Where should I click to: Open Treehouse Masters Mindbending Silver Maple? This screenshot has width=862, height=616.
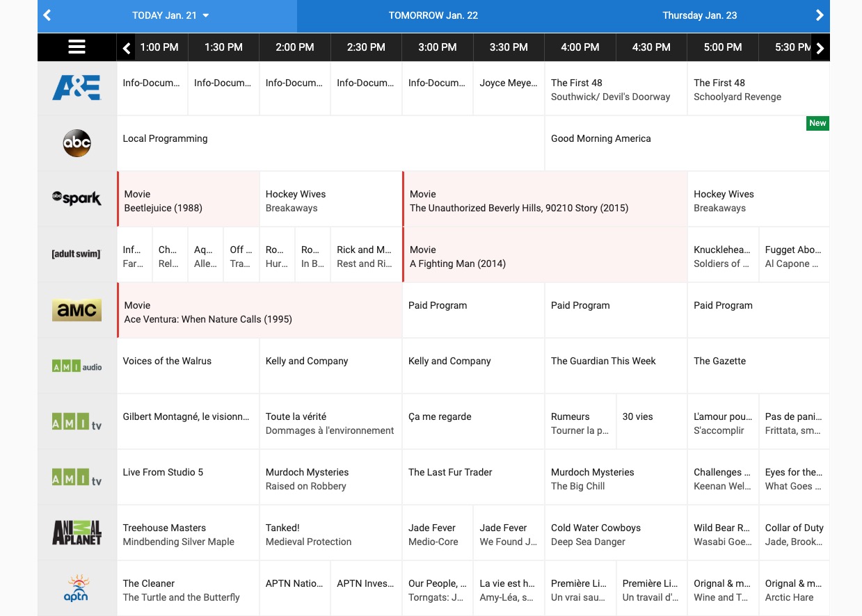[x=188, y=533]
